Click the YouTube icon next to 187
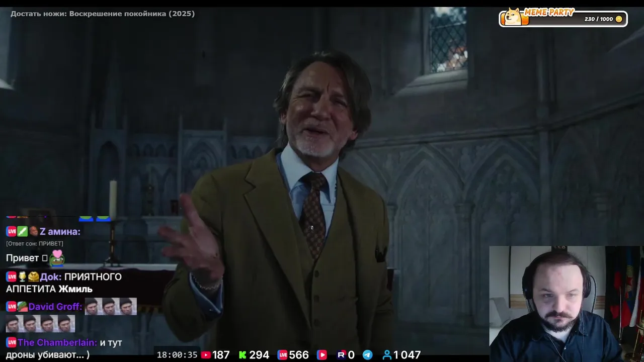This screenshot has width=644, height=362. (x=206, y=355)
